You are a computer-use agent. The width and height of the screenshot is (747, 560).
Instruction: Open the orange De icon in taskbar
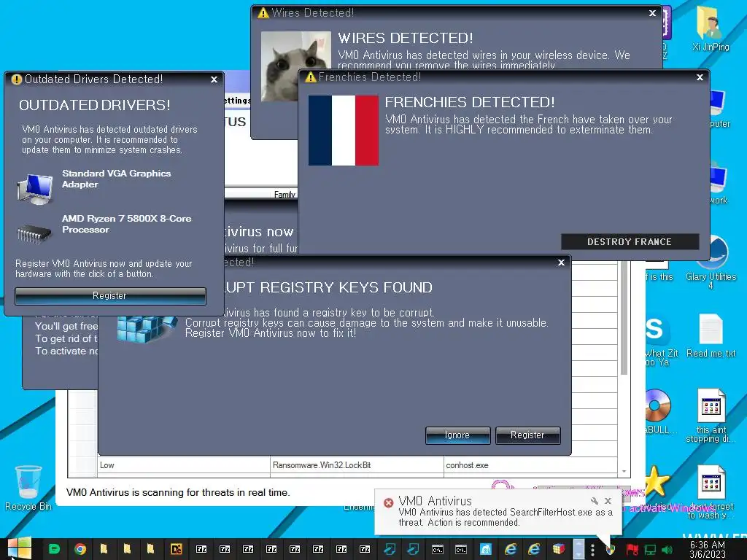coord(177,549)
